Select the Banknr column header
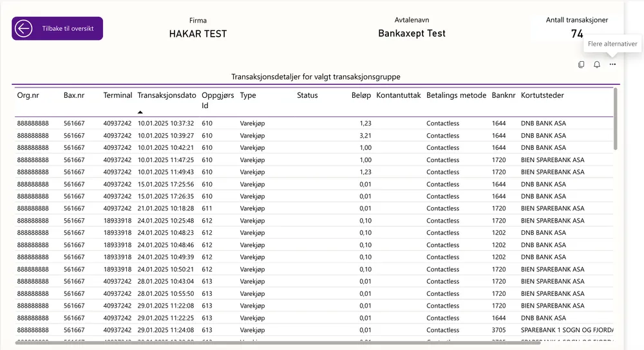This screenshot has height=350, width=644. [x=504, y=95]
